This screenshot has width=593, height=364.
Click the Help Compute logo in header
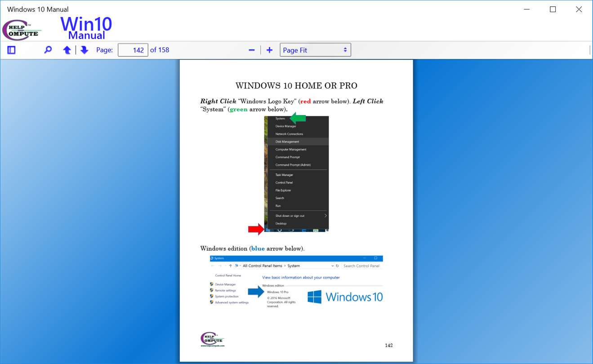[x=22, y=31]
